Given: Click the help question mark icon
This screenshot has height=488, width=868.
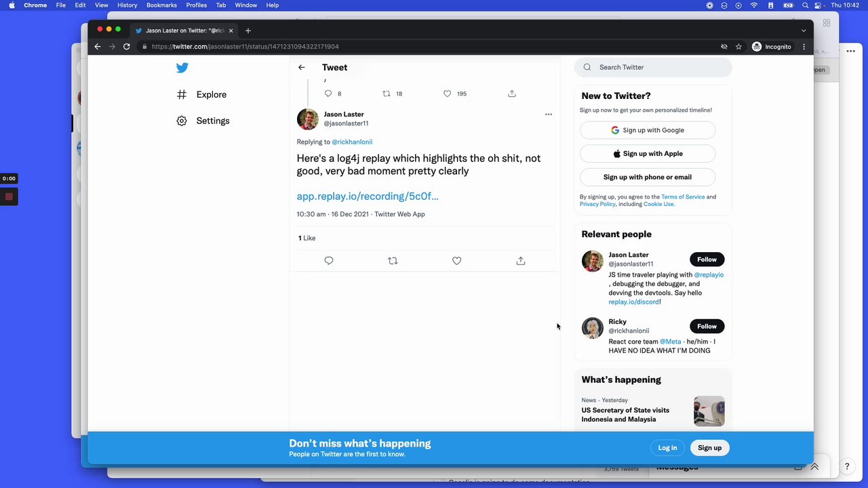Looking at the screenshot, I should pos(846,466).
